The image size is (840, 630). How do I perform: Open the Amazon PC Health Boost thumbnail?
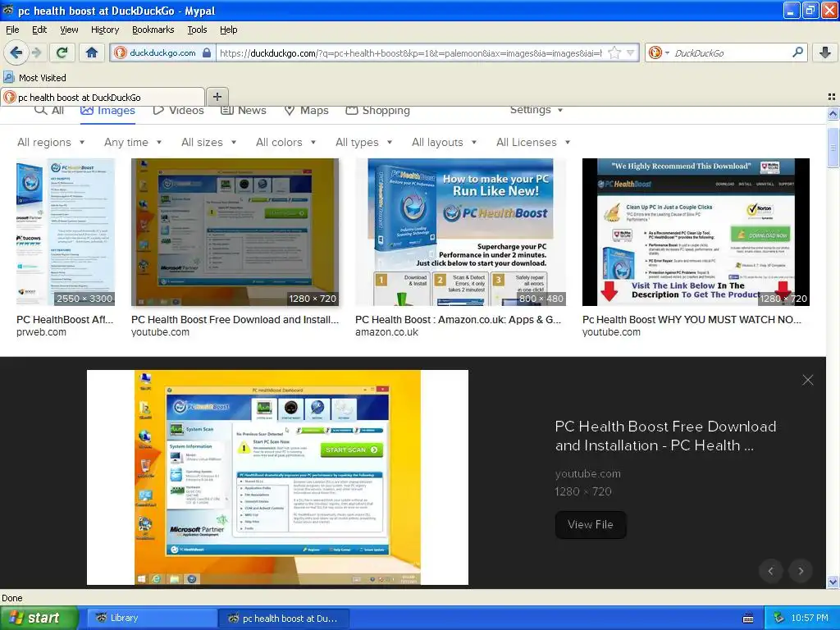(460, 232)
